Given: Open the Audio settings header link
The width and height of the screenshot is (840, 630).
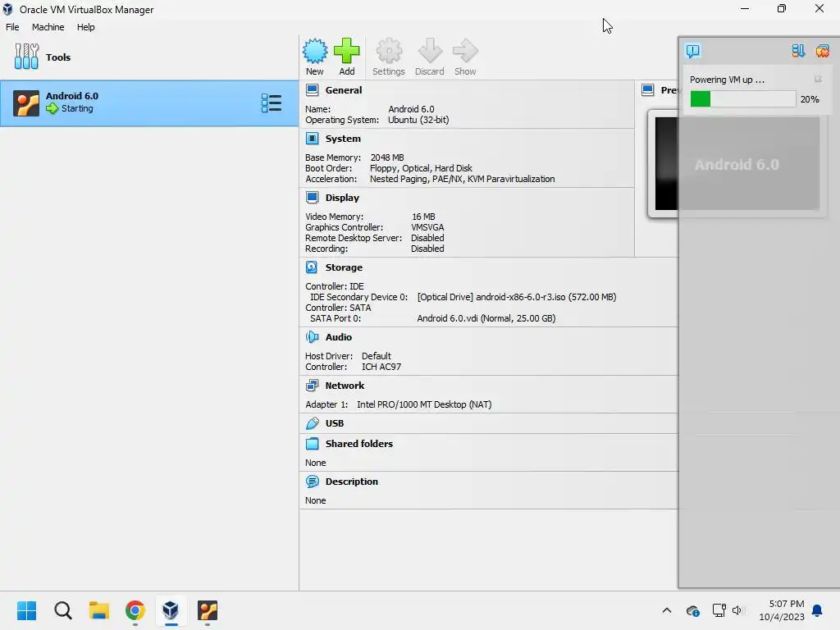Looking at the screenshot, I should point(339,336).
